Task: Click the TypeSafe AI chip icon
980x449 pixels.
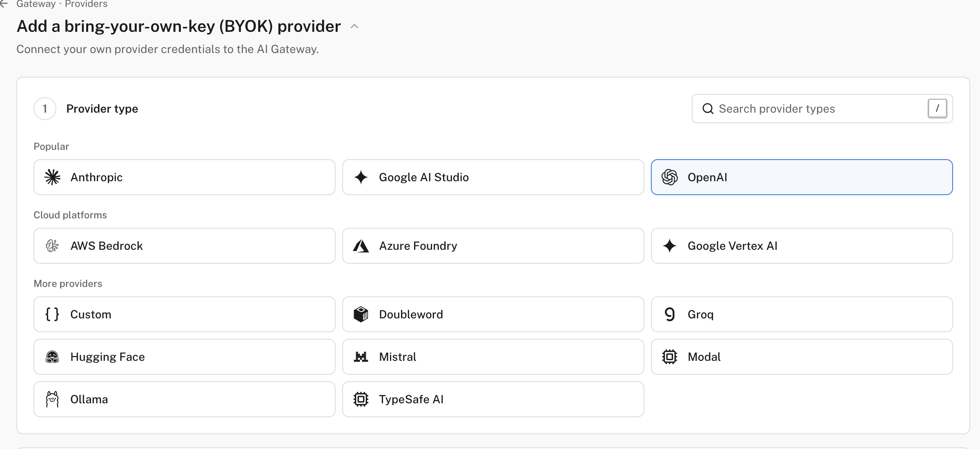Action: click(x=361, y=399)
